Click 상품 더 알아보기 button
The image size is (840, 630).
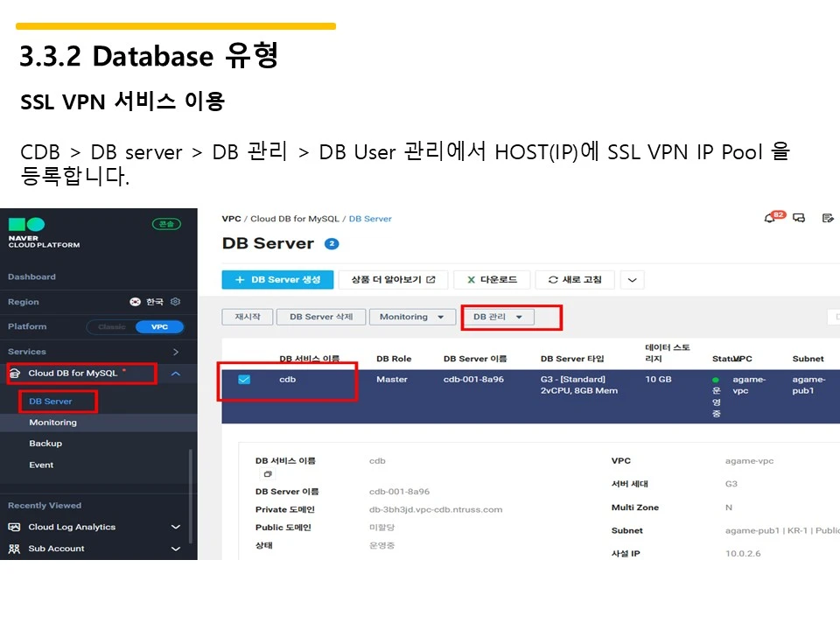(x=393, y=280)
